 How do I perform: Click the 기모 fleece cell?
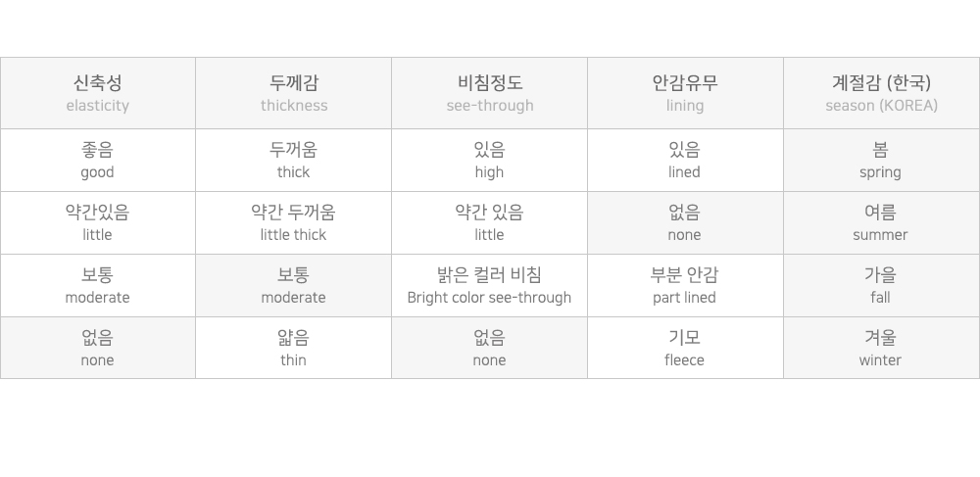[685, 349]
